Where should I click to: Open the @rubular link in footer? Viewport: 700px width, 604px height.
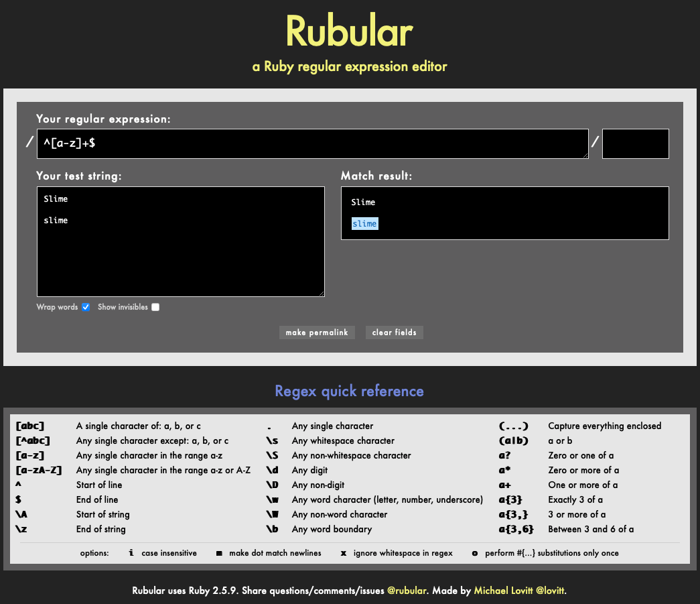pos(407,590)
